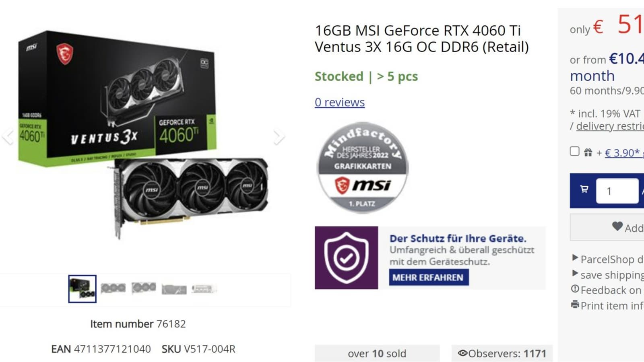Select the fourth product thumbnail
The image size is (644, 362).
pos(174,289)
